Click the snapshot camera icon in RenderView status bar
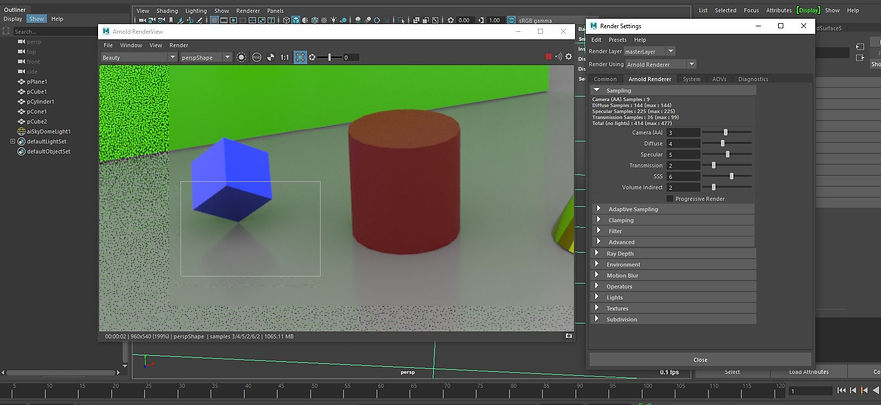Image resolution: width=881 pixels, height=405 pixels. click(x=569, y=336)
